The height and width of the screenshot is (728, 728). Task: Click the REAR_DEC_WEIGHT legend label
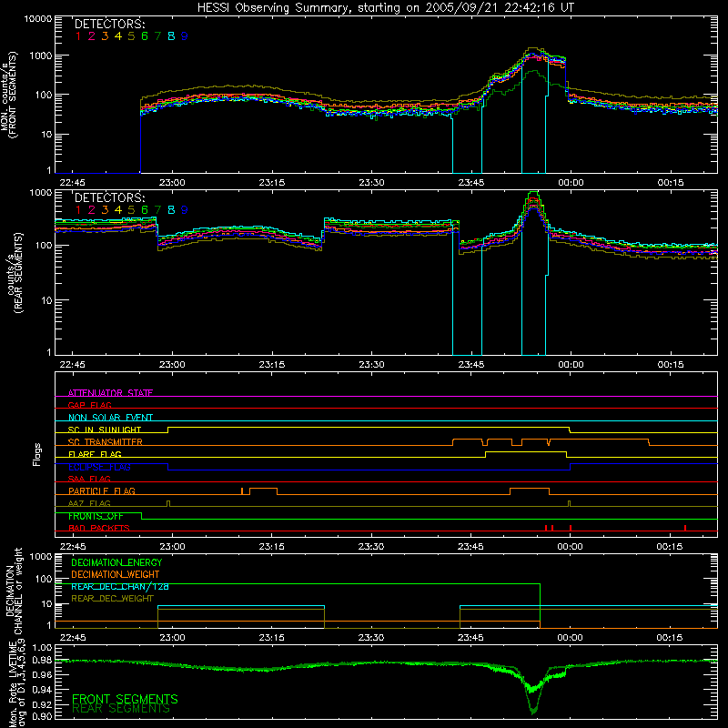tap(112, 599)
